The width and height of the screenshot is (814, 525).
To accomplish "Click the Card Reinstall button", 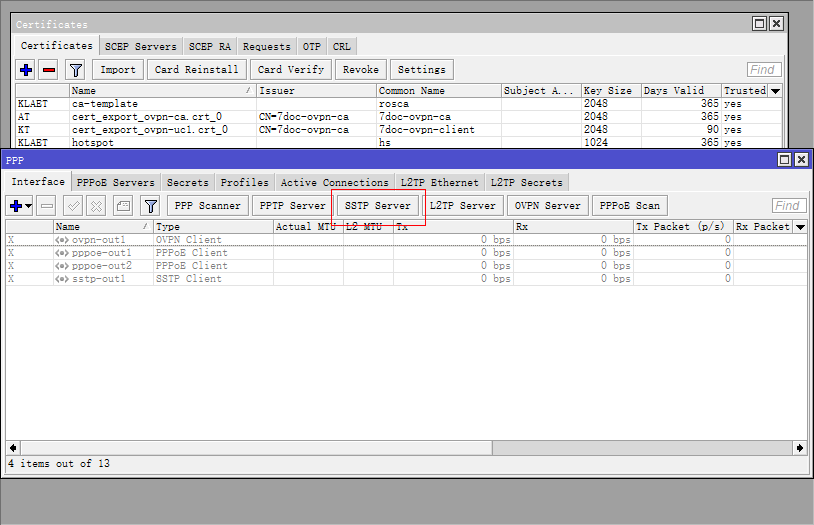I will (x=197, y=70).
